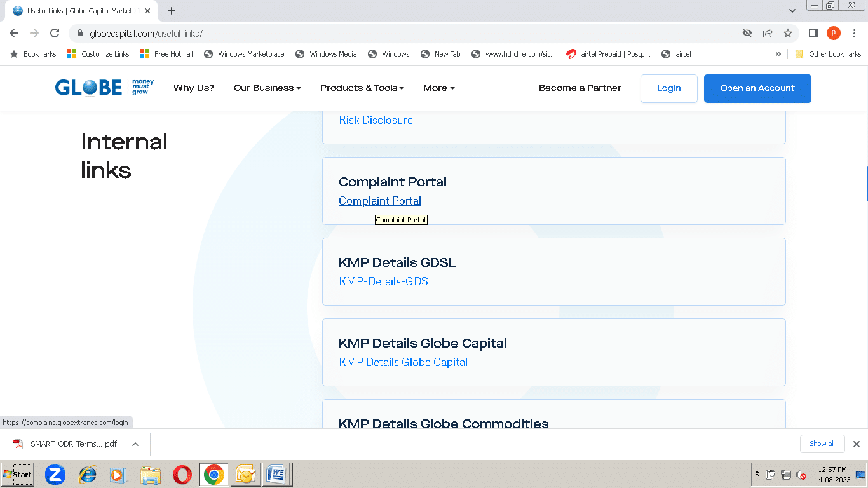
Task: Open the Complaint Portal link
Action: (x=380, y=201)
